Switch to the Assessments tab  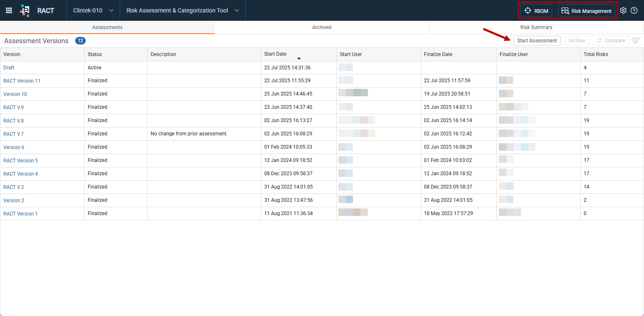[107, 27]
